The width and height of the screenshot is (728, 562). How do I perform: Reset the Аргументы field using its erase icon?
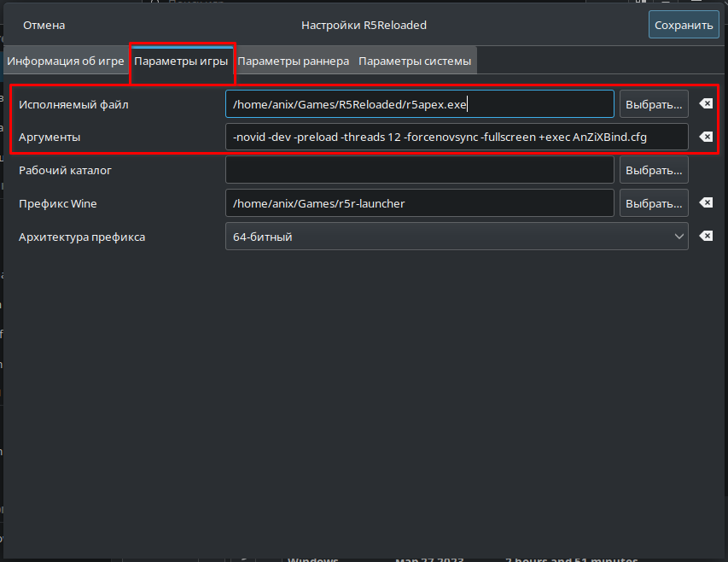coord(706,137)
